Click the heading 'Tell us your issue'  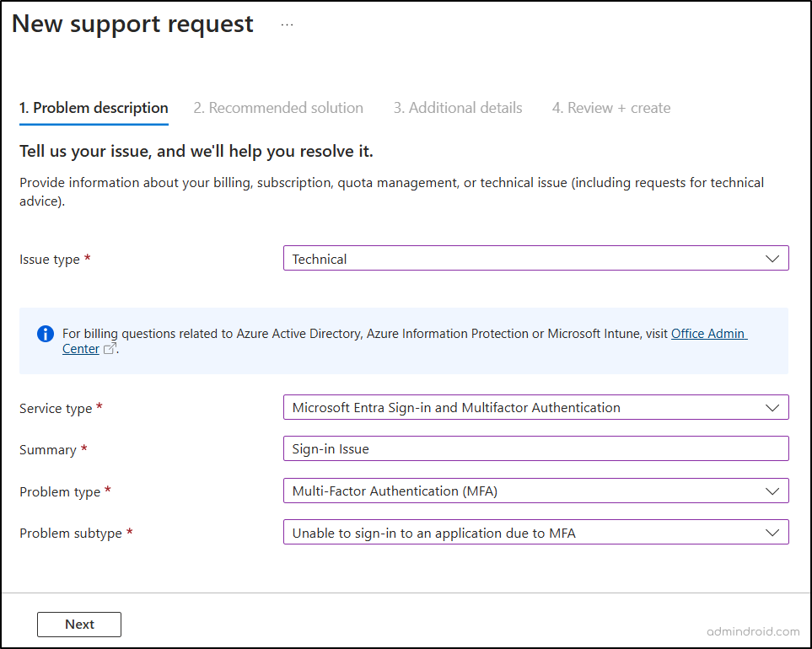[x=196, y=151]
